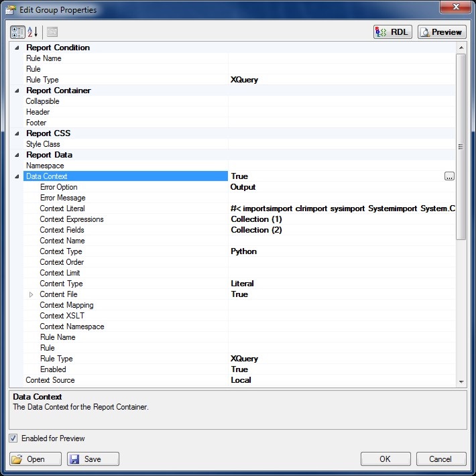Collapse the Report Condition category
476x476 pixels.
point(17,48)
